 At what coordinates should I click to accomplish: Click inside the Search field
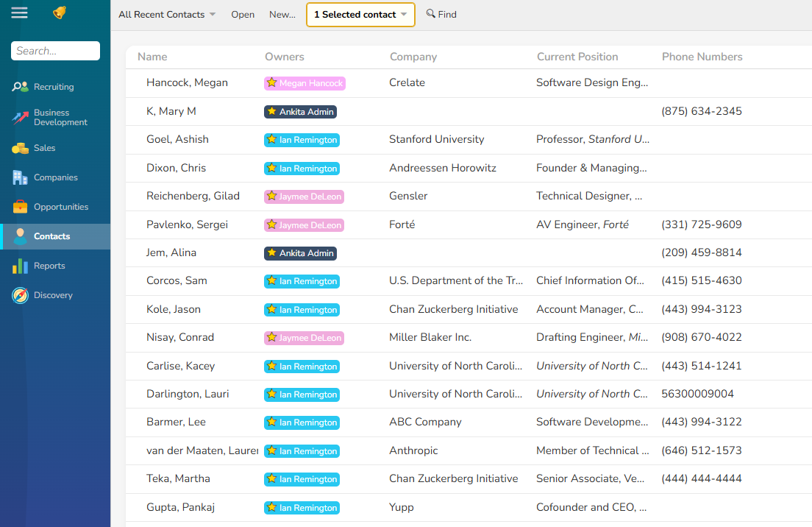point(55,51)
